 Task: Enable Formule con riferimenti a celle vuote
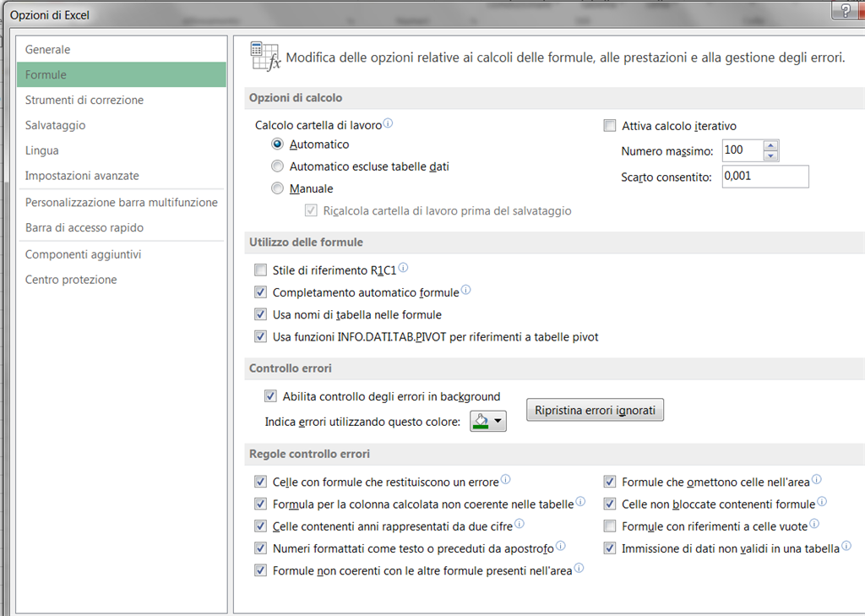[x=610, y=526]
